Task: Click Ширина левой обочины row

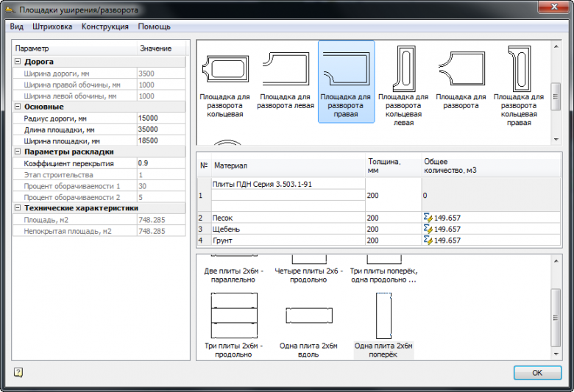Action: click(99, 96)
